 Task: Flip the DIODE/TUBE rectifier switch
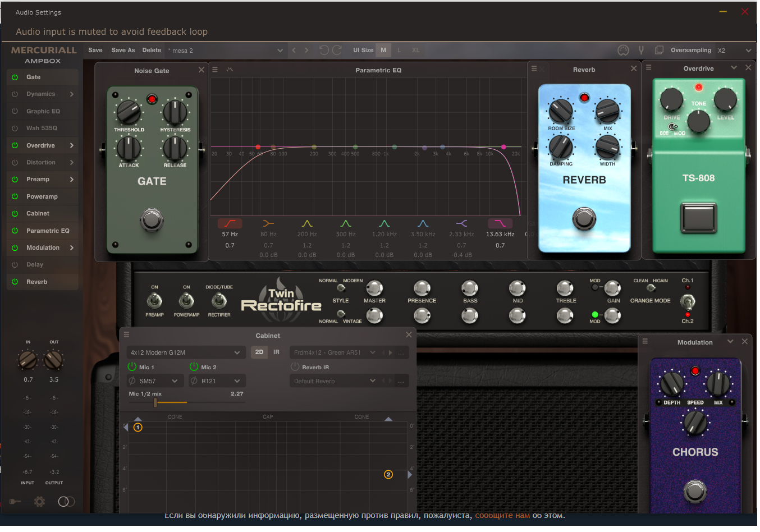(219, 301)
